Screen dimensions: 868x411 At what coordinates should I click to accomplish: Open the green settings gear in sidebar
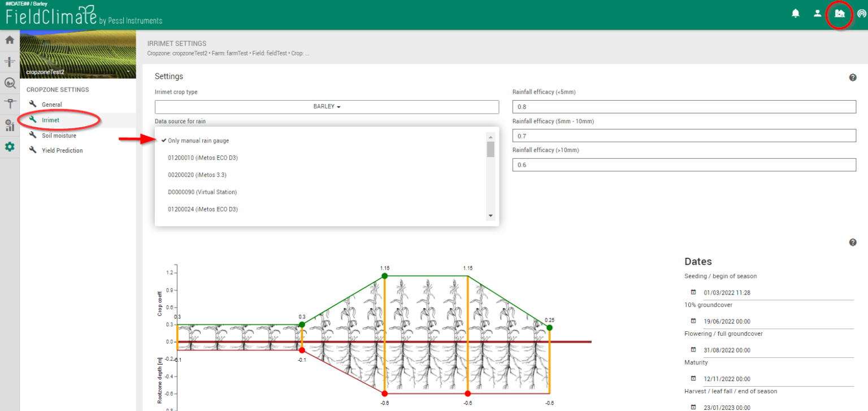(10, 147)
